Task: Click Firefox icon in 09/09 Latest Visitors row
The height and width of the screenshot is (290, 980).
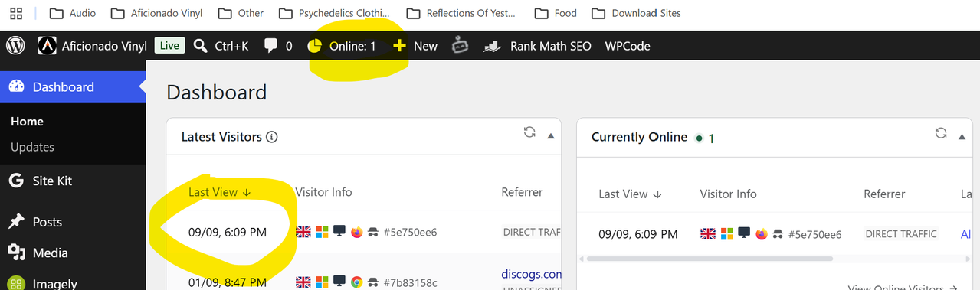Action: 356,232
